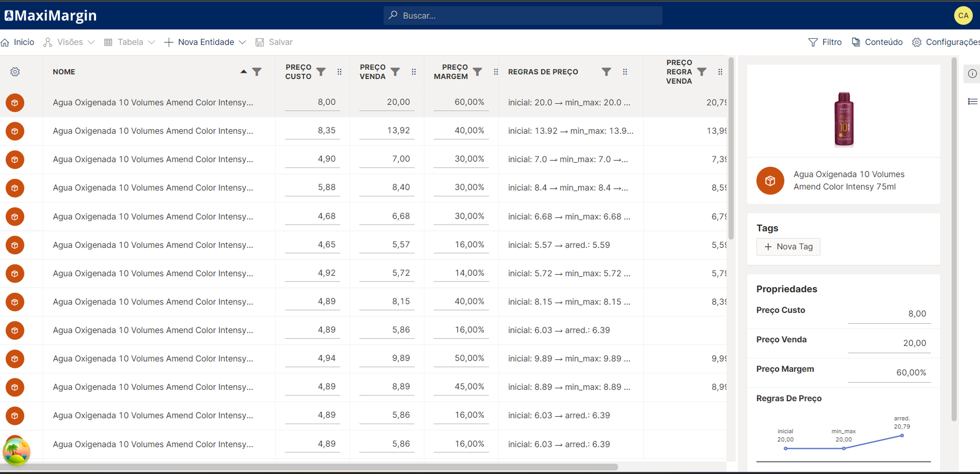Click the product icon of the 8,35 cost row
The image size is (980, 474).
coord(15,131)
